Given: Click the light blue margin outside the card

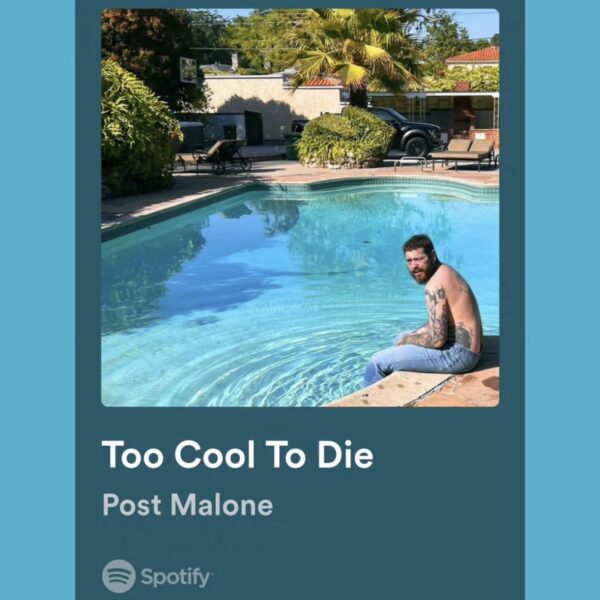Looking at the screenshot, I should pyautogui.click(x=37, y=300).
